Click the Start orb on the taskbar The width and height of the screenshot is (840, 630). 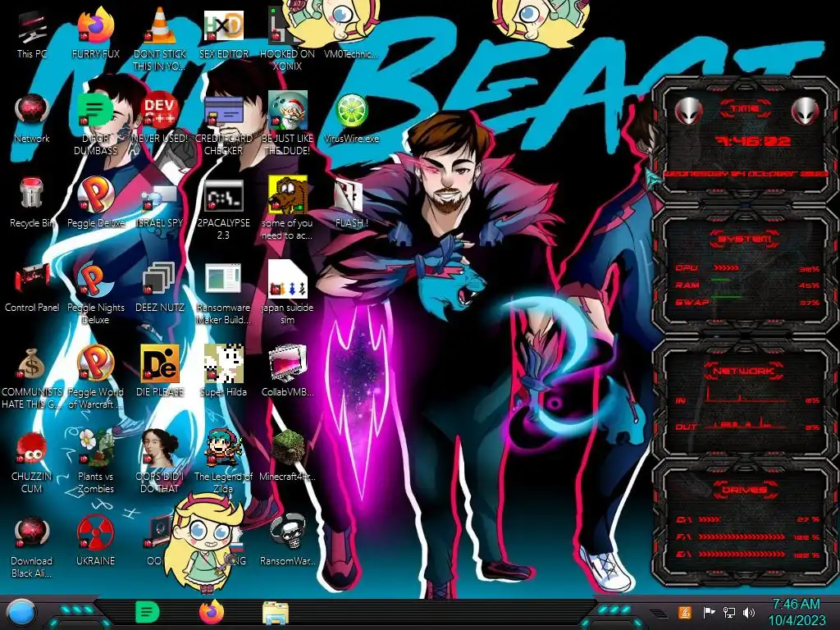[x=21, y=612]
